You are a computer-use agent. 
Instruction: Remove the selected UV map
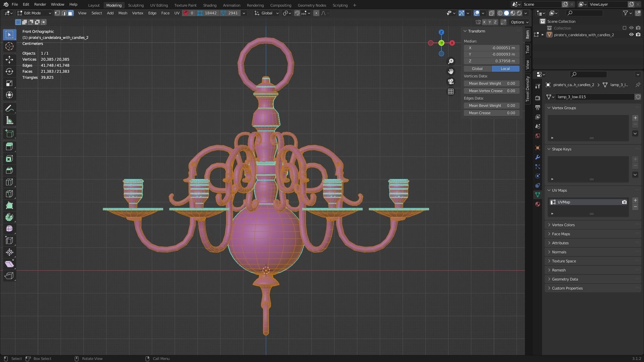[635, 207]
